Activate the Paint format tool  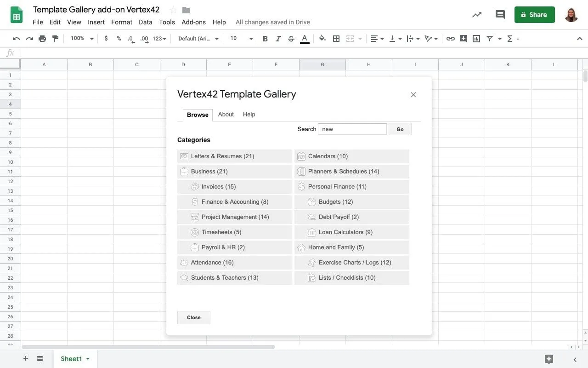[x=55, y=39]
